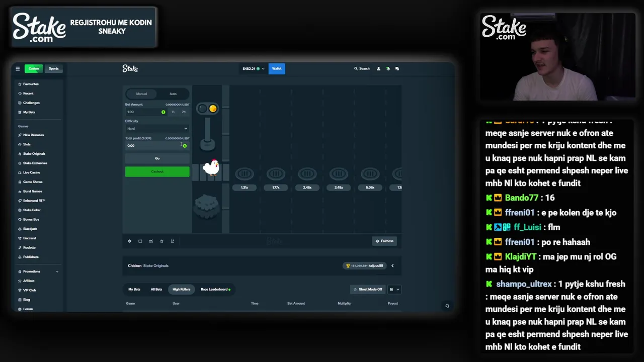644x362 pixels.
Task: Open the Difficulty dropdown set to Hard
Action: [x=157, y=129]
